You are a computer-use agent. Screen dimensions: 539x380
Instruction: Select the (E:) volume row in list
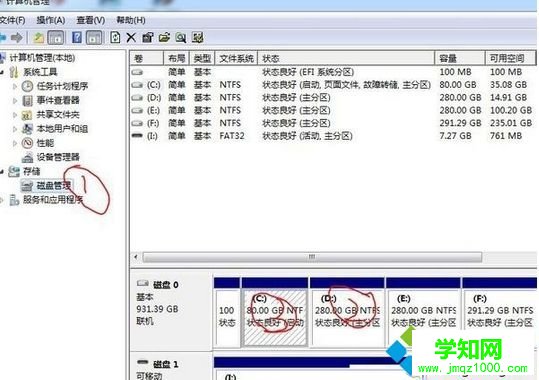coord(333,110)
